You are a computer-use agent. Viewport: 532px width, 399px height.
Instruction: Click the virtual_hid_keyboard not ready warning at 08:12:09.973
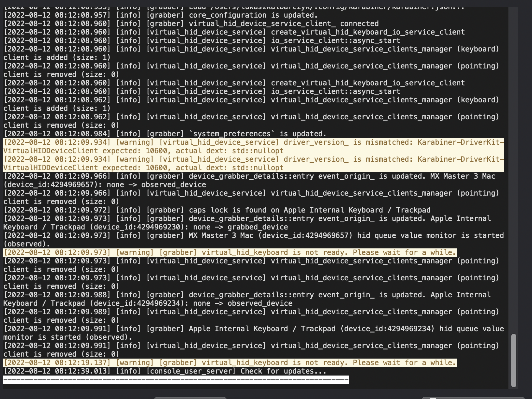tap(228, 252)
